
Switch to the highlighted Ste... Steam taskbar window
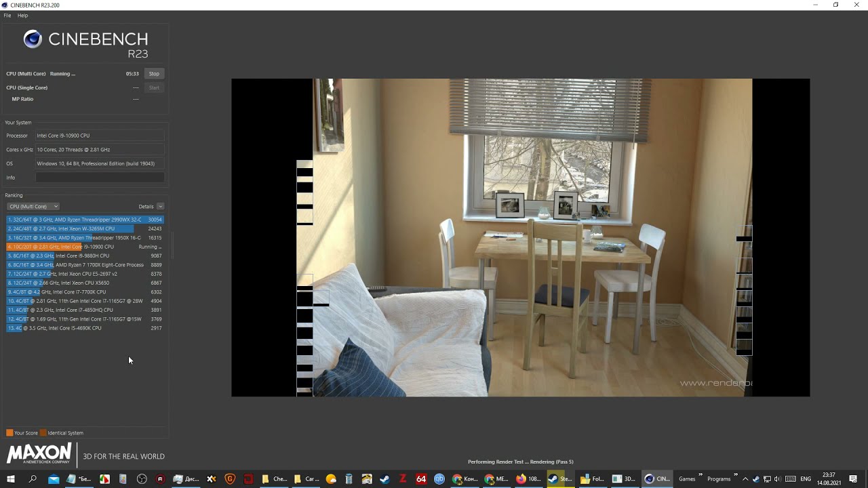click(561, 479)
